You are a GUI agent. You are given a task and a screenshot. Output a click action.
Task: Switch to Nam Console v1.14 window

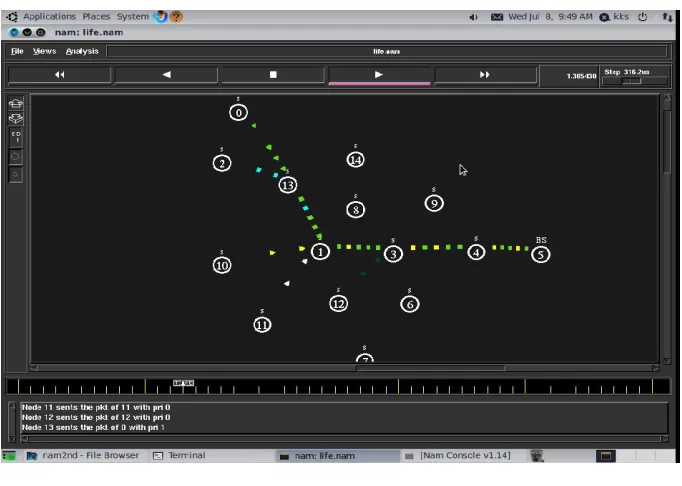coord(458,456)
